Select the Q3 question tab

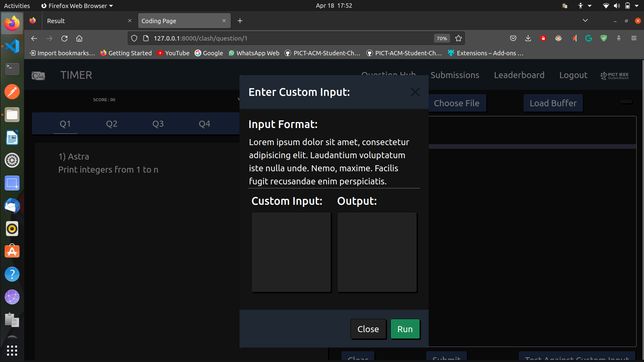tap(158, 124)
